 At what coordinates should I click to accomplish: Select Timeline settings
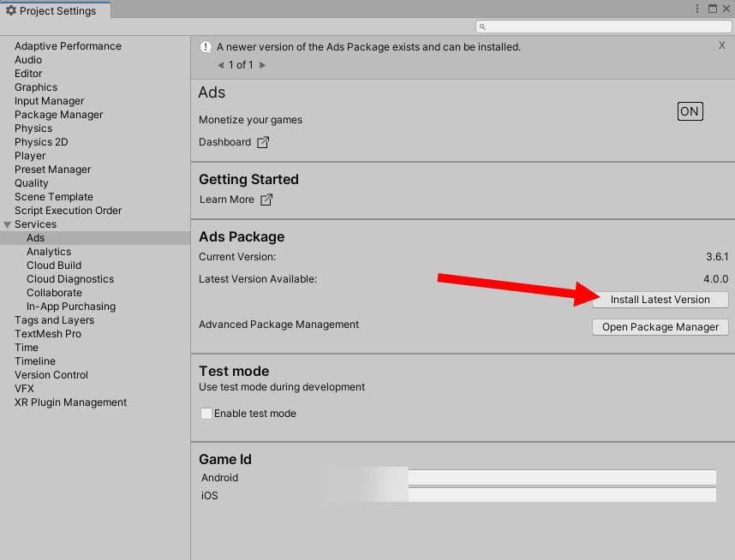(35, 361)
